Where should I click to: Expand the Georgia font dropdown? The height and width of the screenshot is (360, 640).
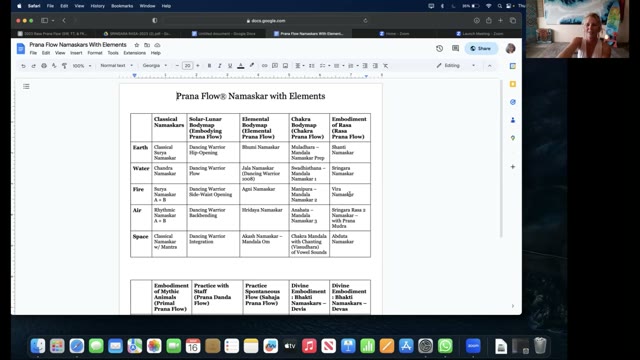pyautogui.click(x=155, y=66)
